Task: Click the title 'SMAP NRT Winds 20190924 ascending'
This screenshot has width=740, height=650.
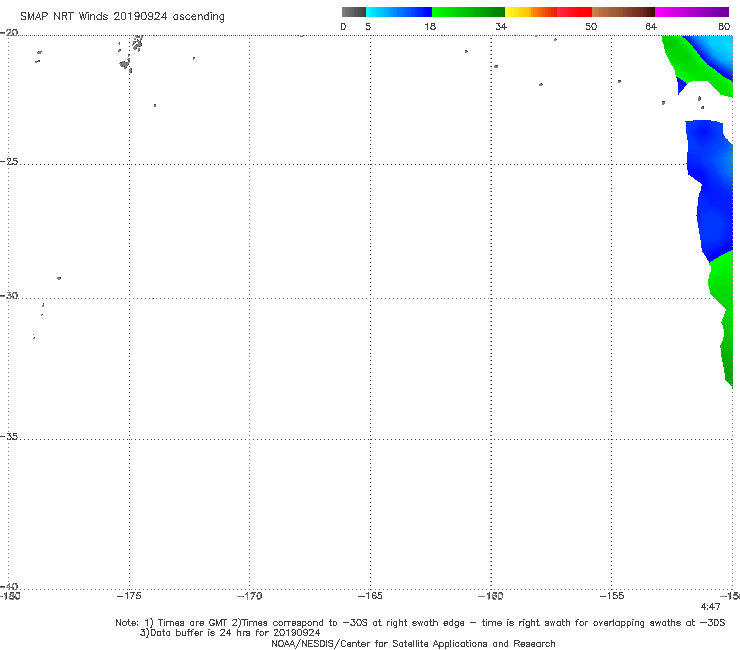Action: (x=122, y=17)
